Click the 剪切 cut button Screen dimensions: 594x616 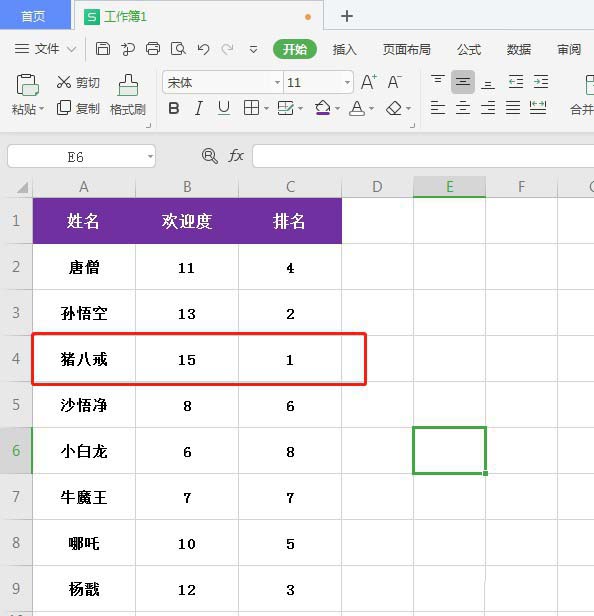[78, 82]
